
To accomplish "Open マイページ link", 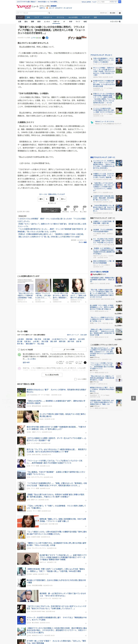I will [103, 13].
